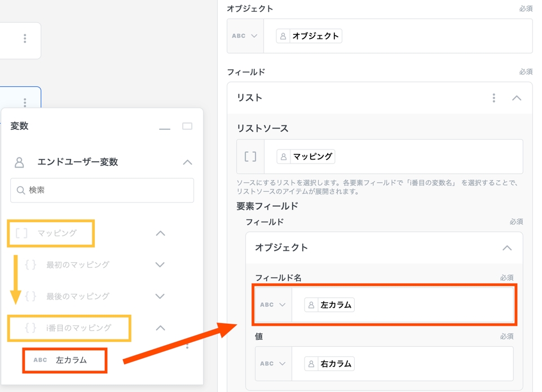542x392 pixels.
Task: Click the list bracket icon beside リストソース
Action: (250, 157)
